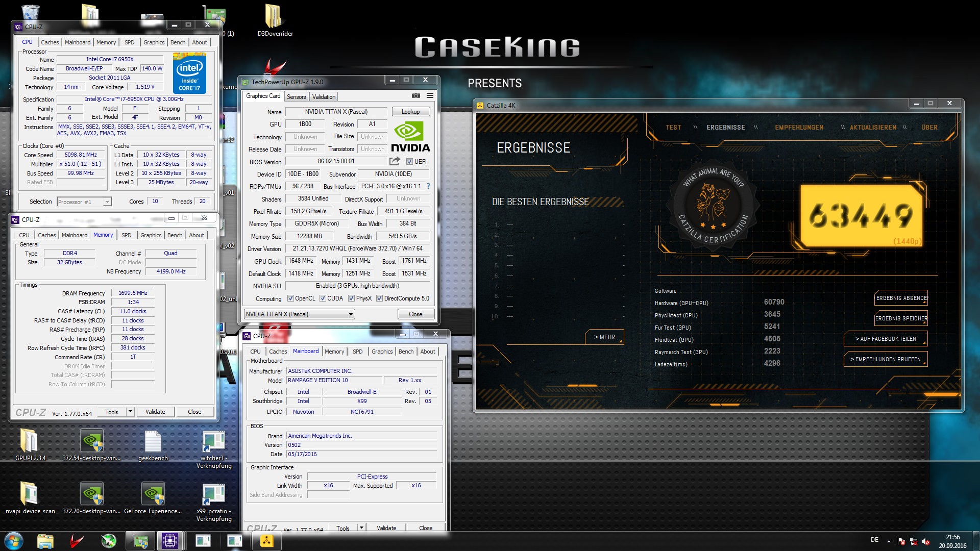Viewport: 980px width, 551px height.
Task: Click the red checkmark taskbar icon
Action: click(77, 541)
